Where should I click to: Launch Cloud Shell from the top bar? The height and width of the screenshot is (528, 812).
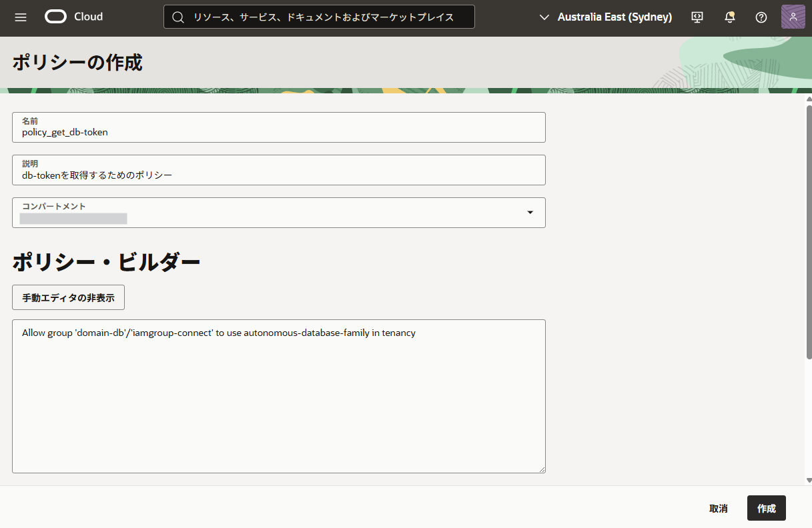click(x=697, y=17)
